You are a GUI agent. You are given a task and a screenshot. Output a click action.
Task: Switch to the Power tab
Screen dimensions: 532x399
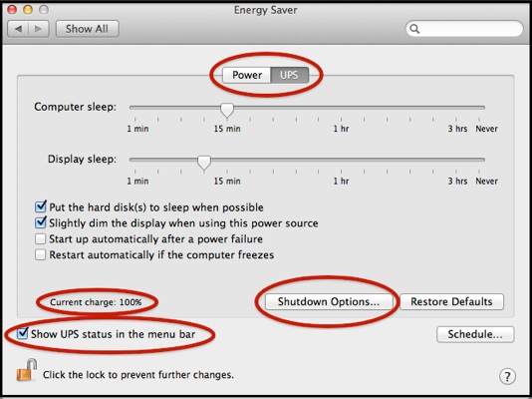click(x=247, y=75)
